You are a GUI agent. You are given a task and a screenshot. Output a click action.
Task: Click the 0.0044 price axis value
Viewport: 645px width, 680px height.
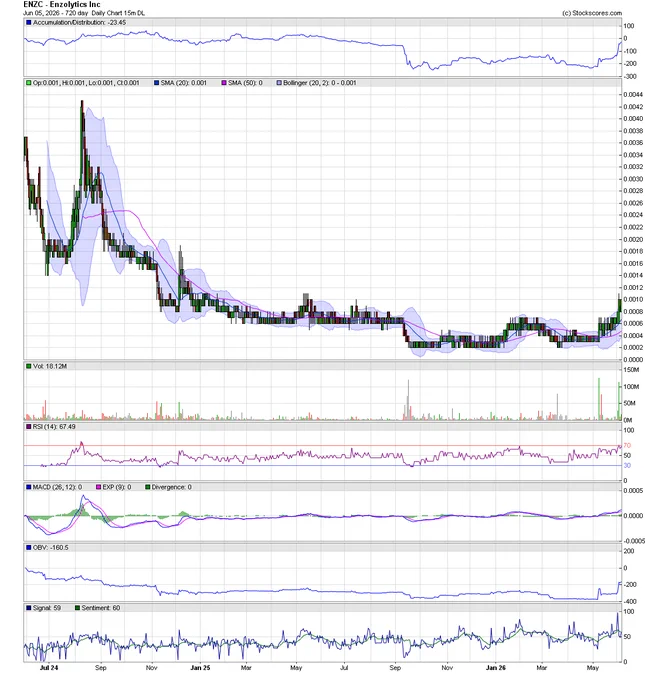[633, 95]
